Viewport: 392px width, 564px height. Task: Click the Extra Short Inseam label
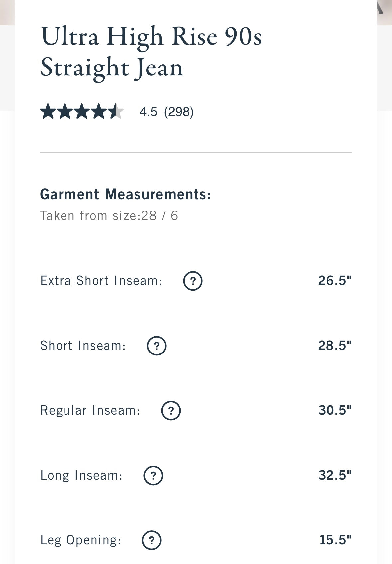tap(101, 281)
